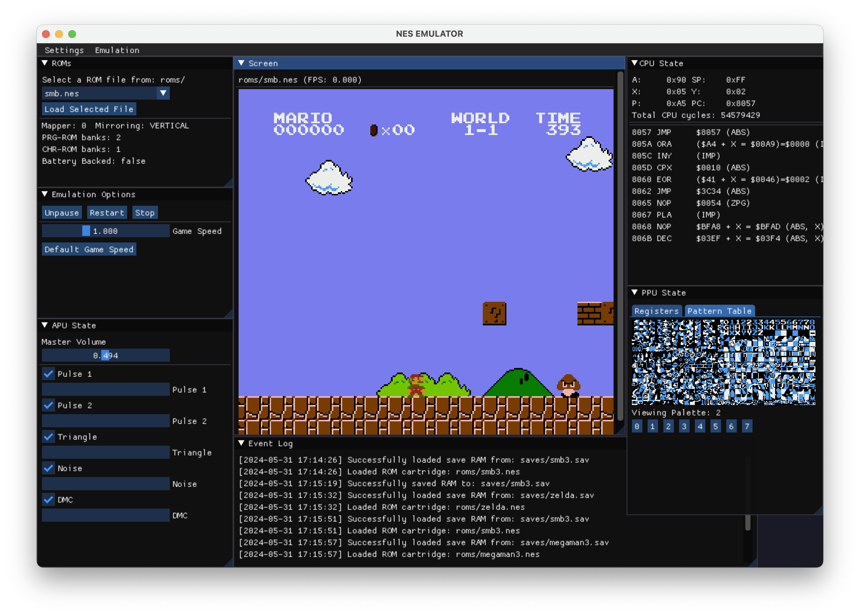Click the Pulse 1 waveform display

point(106,389)
